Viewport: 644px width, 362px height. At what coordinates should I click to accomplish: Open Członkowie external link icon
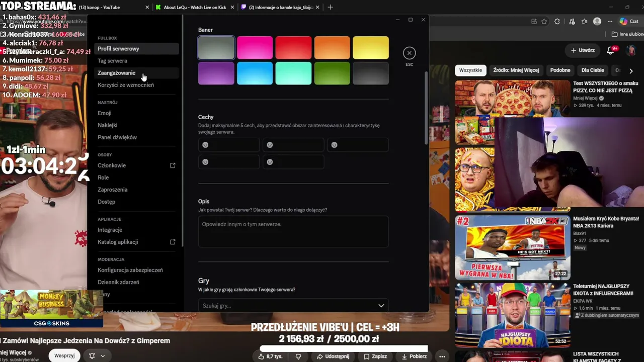173,165
